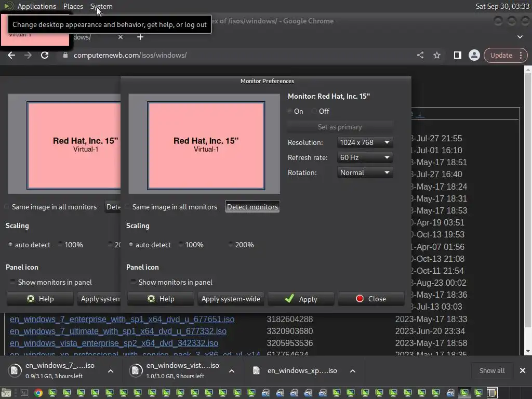532x399 pixels.
Task: Click file size 3182604288
Action: [x=290, y=320]
